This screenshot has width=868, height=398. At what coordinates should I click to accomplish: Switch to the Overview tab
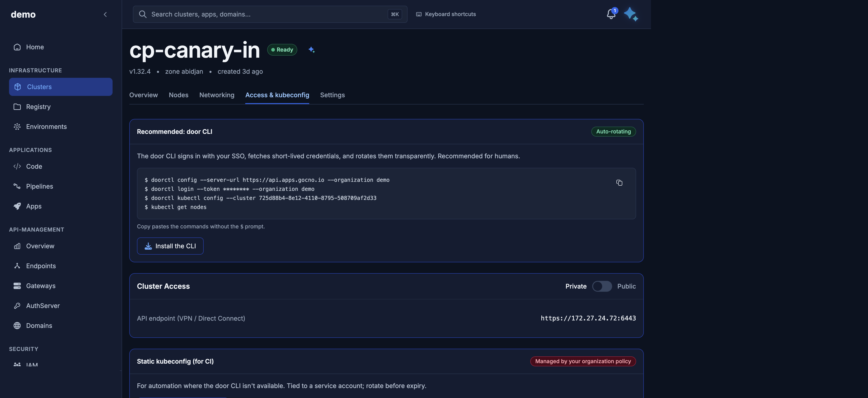(x=144, y=95)
